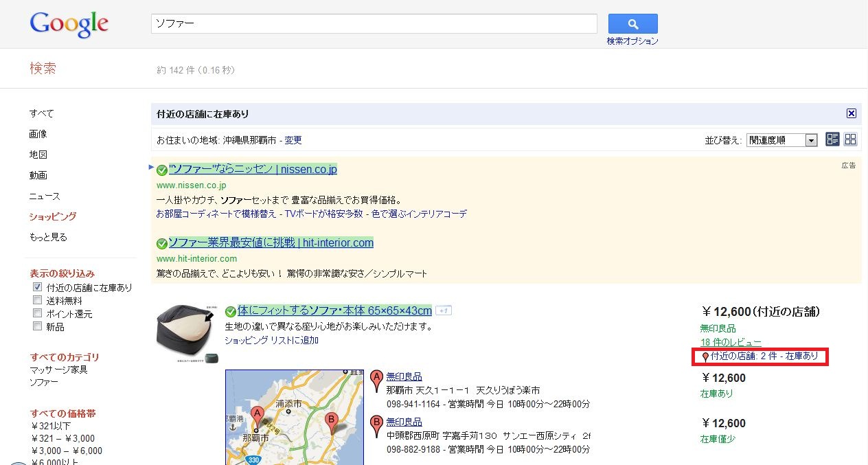Click the search input field
868x465 pixels.
pyautogui.click(x=374, y=23)
